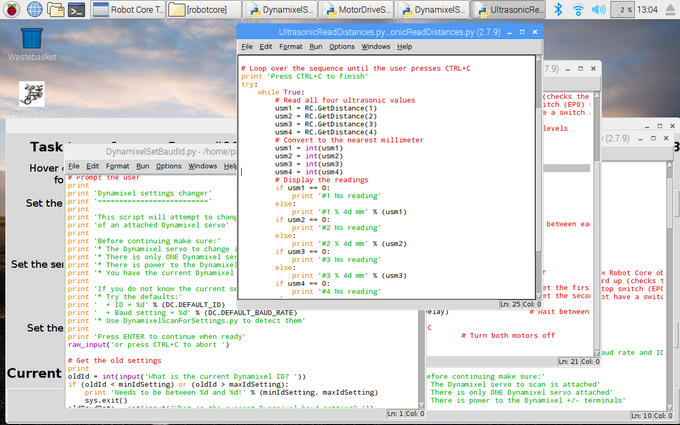Switch to the Robot Core taskbar window
680x425 pixels.
129,10
